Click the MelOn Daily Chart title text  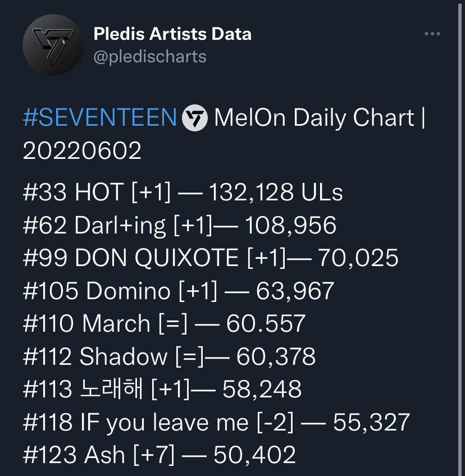point(314,117)
